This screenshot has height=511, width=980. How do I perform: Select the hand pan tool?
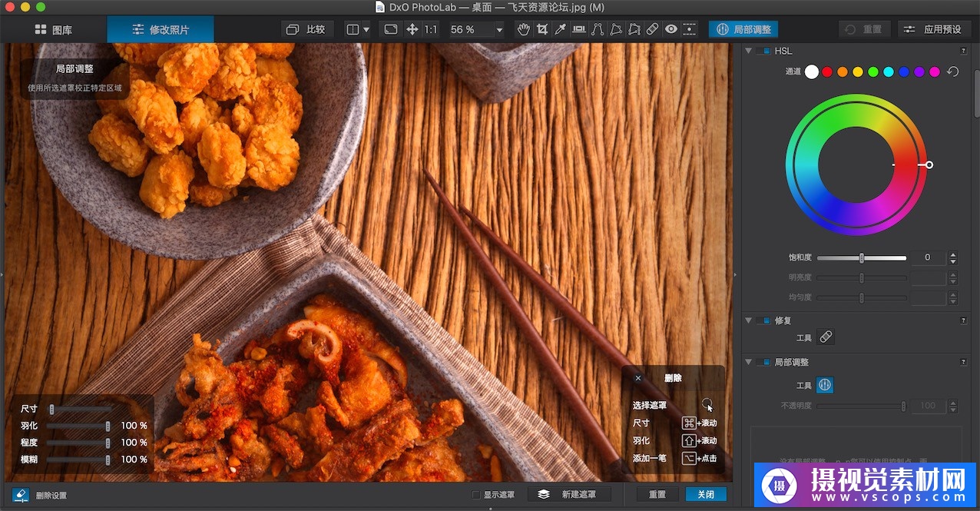click(x=524, y=29)
